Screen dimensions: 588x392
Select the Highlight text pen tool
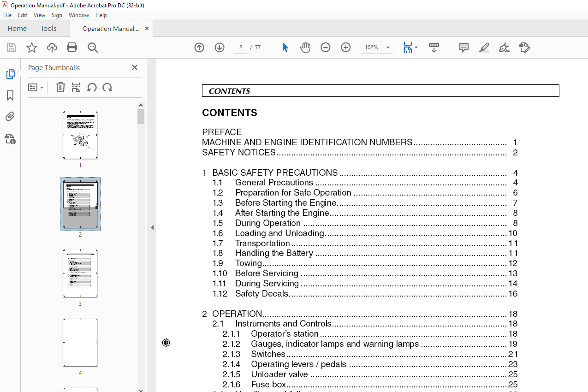click(x=484, y=48)
